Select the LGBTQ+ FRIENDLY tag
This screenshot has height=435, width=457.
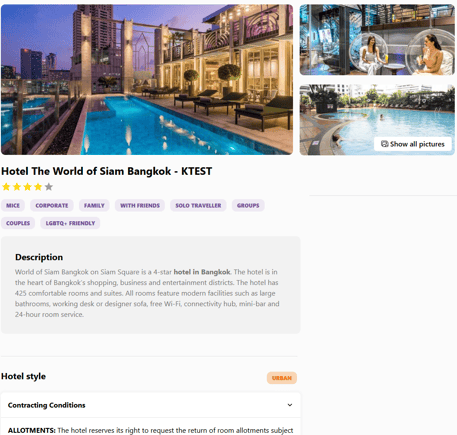tap(70, 223)
